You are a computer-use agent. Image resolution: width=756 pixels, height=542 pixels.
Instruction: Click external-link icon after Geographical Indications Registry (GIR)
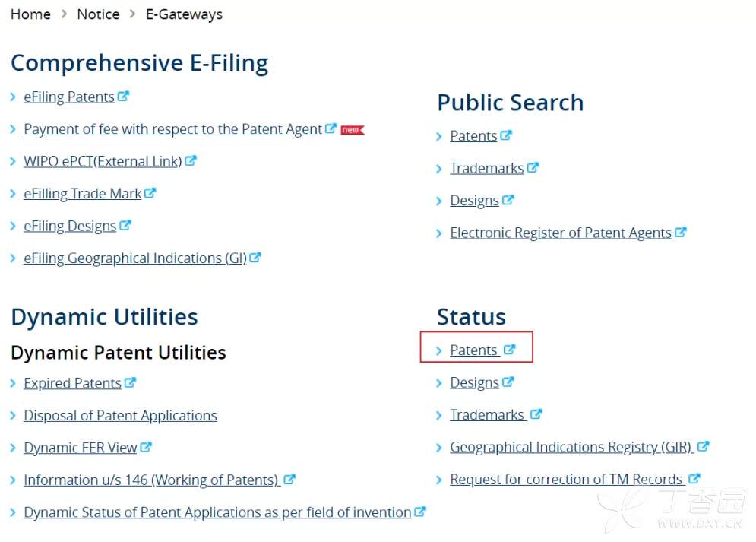point(704,447)
